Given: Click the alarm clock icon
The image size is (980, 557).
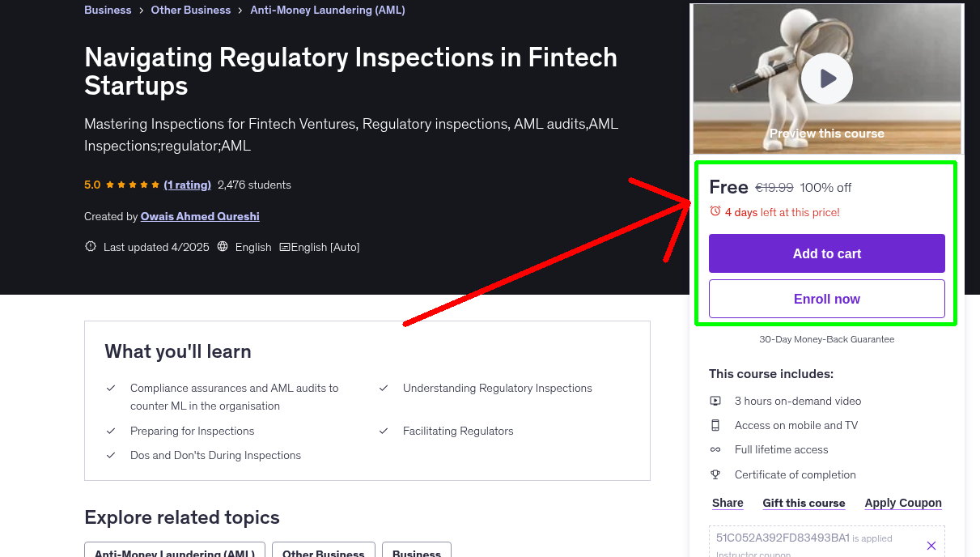Looking at the screenshot, I should 715,211.
